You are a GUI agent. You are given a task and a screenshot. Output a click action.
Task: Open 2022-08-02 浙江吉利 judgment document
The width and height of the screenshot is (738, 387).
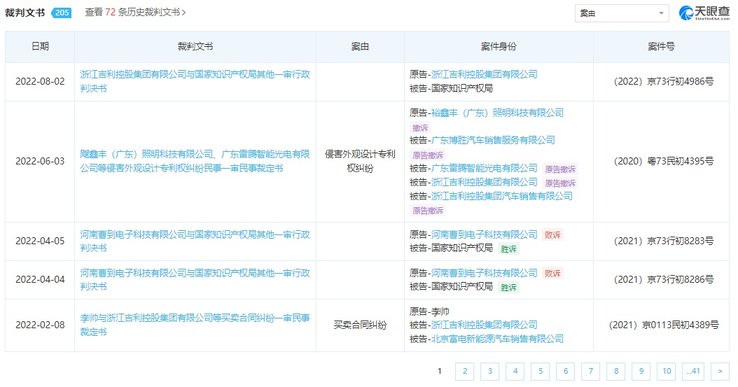tap(195, 81)
